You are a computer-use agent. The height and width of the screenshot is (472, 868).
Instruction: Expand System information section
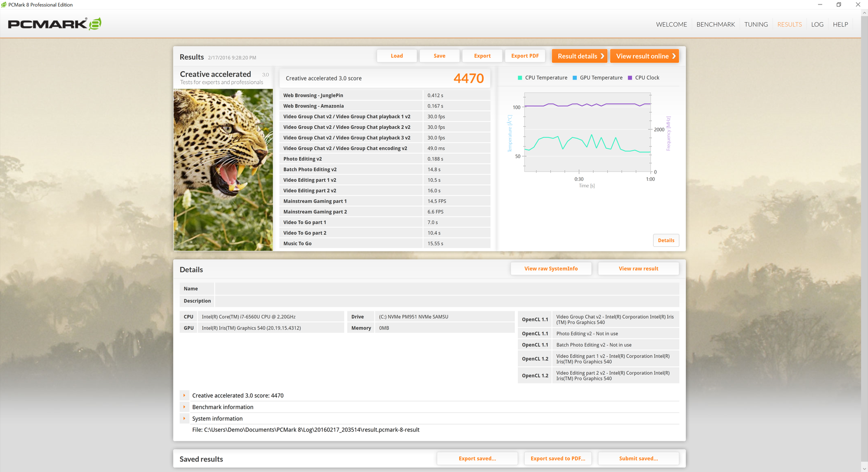click(x=184, y=419)
